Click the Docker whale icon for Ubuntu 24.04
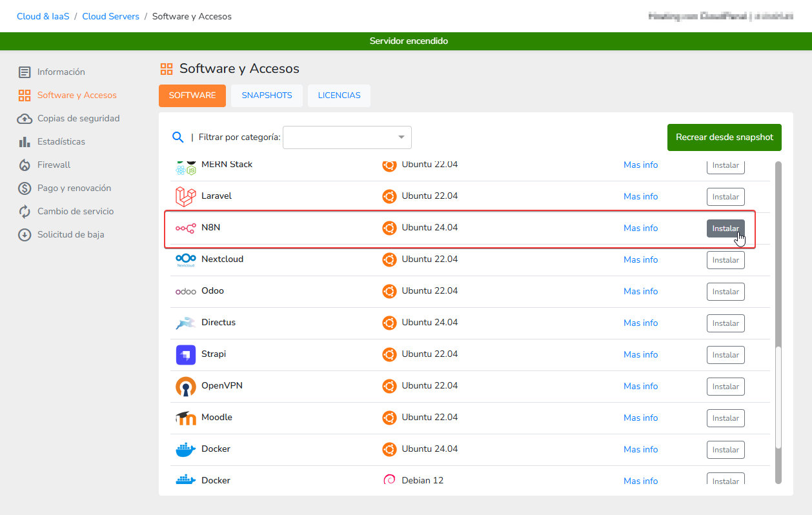Viewport: 812px width, 515px height. [x=186, y=450]
